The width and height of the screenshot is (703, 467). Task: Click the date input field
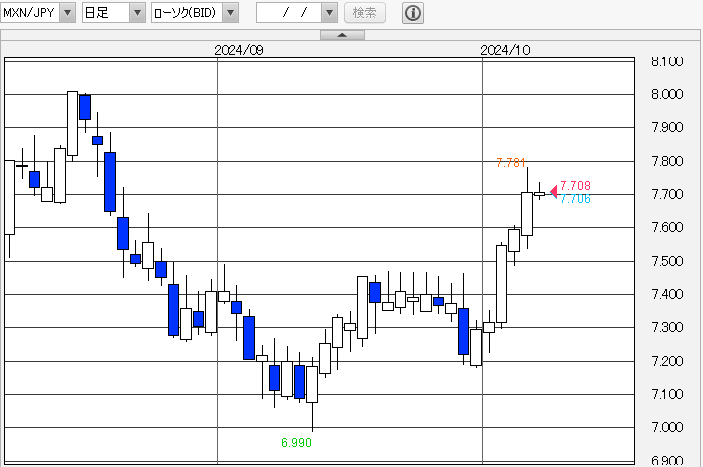(x=289, y=13)
